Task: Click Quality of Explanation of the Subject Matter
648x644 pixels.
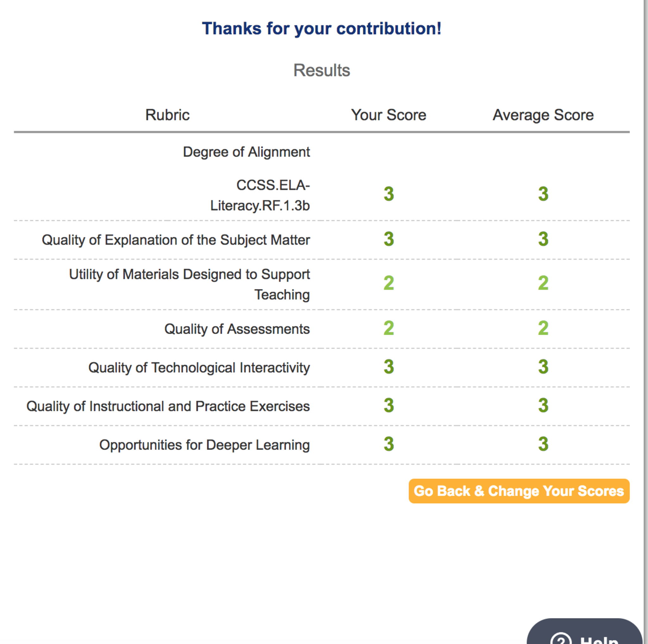Action: pyautogui.click(x=176, y=240)
